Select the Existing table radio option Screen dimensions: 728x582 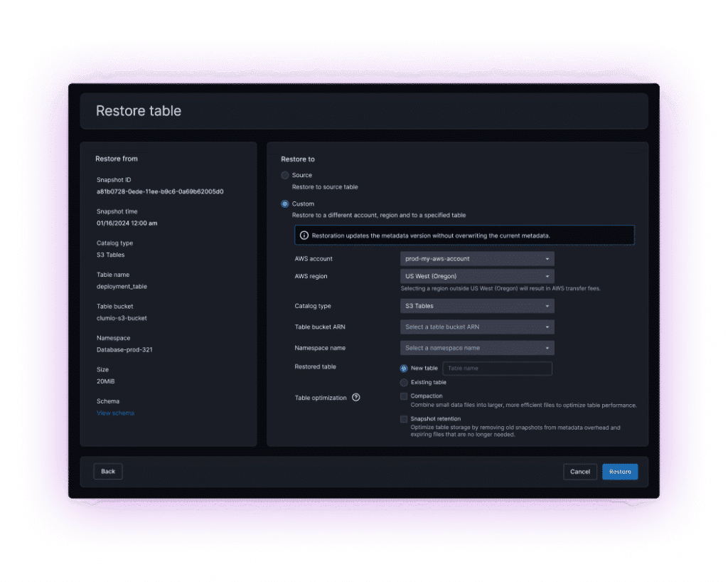(404, 383)
